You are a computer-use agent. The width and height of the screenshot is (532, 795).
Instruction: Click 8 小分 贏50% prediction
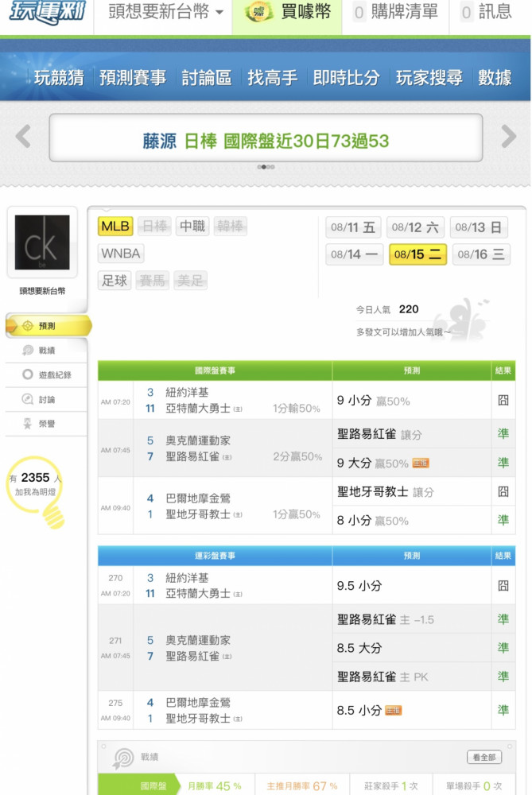pos(373,521)
